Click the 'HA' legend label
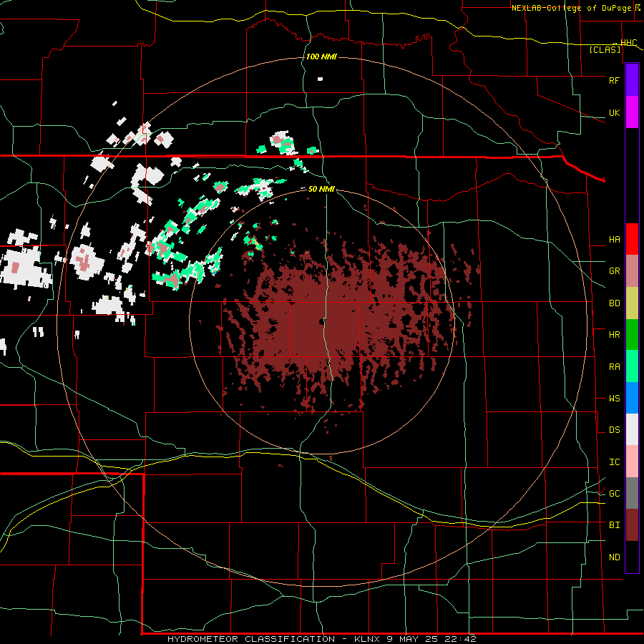644x644 pixels. (614, 240)
